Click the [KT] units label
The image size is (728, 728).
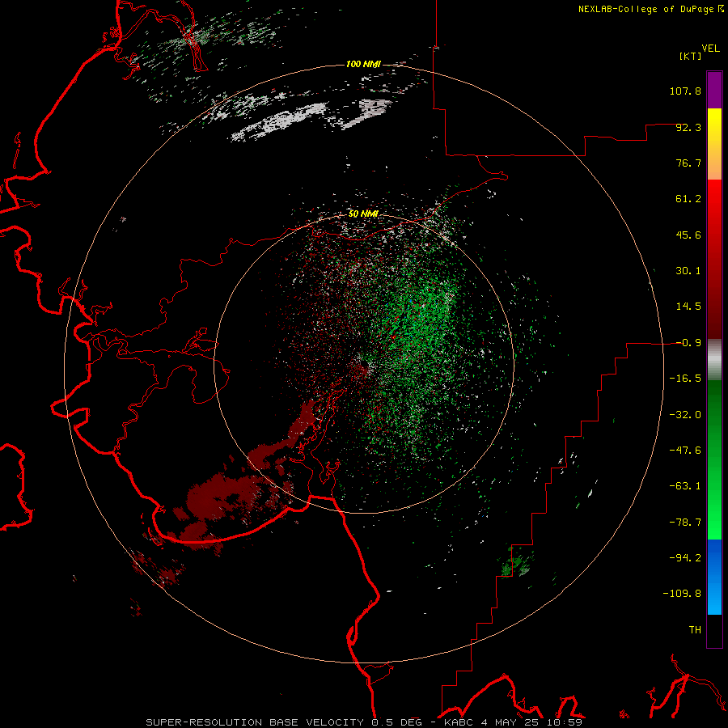tap(691, 56)
